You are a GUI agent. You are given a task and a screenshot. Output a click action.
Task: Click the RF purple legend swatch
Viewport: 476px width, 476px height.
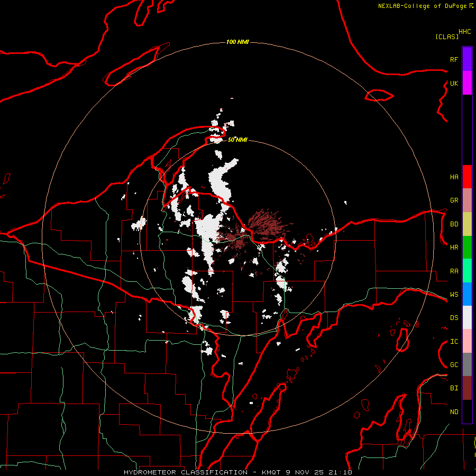[467, 59]
